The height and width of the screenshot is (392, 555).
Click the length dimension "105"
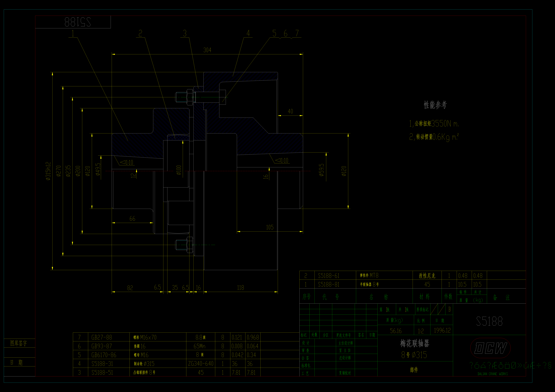(270, 227)
